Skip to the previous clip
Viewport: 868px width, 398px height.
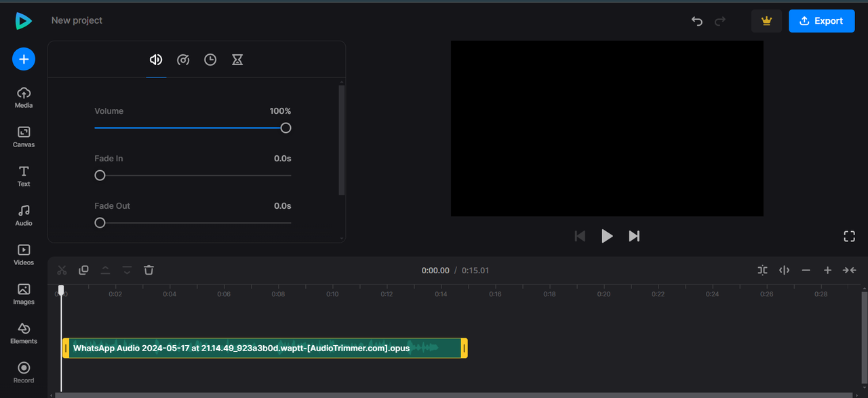(580, 236)
